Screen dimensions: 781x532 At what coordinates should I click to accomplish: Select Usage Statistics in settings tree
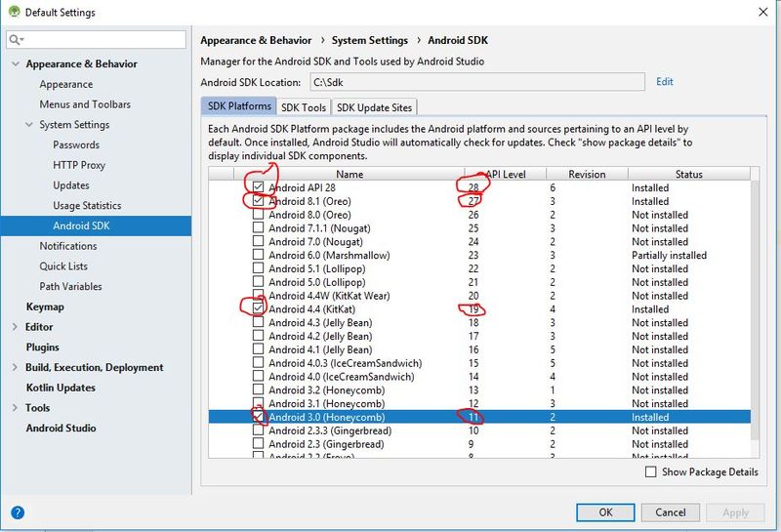87,205
